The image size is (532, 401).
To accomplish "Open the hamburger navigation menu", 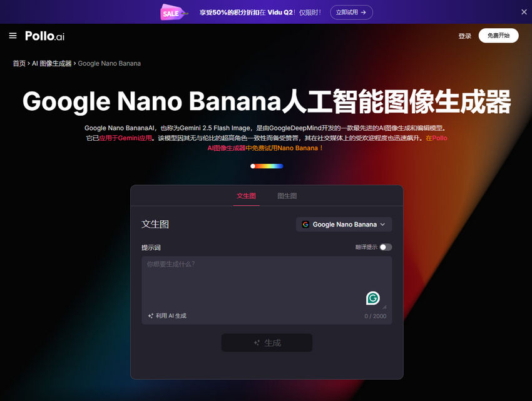I will click(13, 36).
